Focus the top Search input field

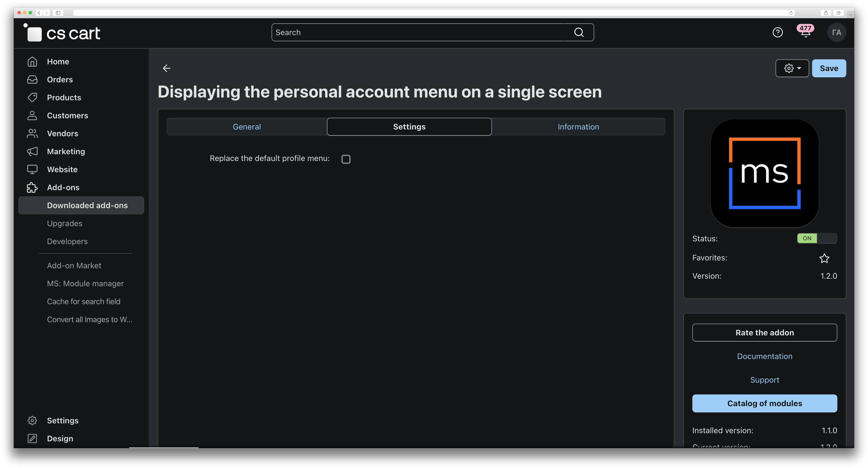click(418, 32)
